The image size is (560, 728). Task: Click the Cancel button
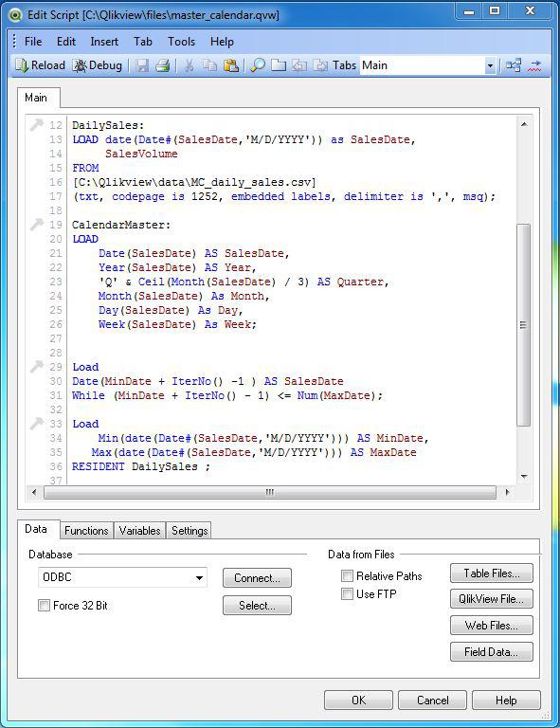432,701
